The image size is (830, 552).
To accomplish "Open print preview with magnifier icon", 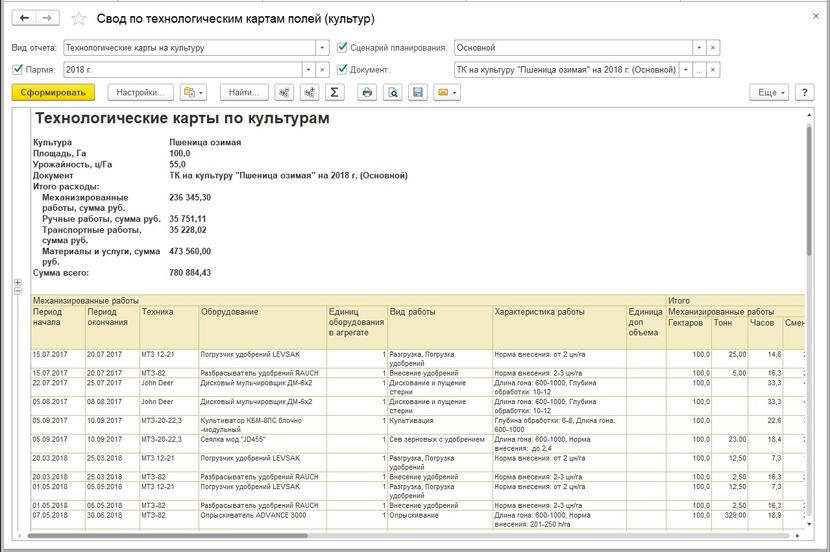I will [393, 92].
